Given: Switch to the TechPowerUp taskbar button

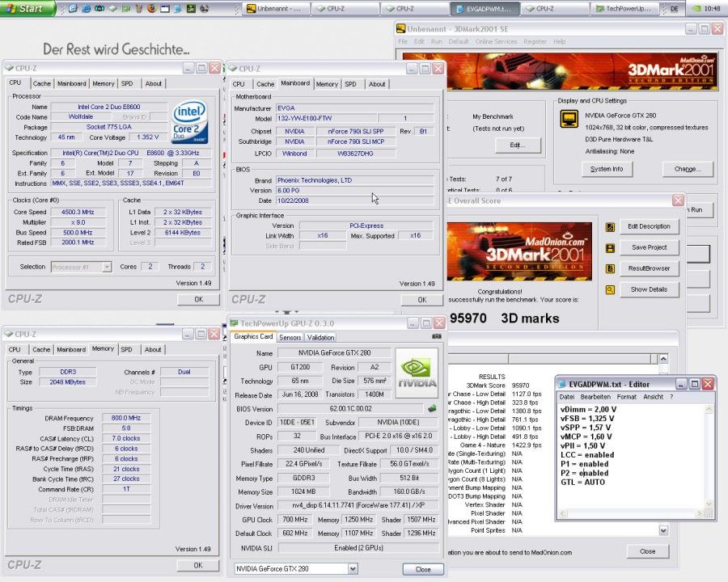Looking at the screenshot, I should coord(625,8).
